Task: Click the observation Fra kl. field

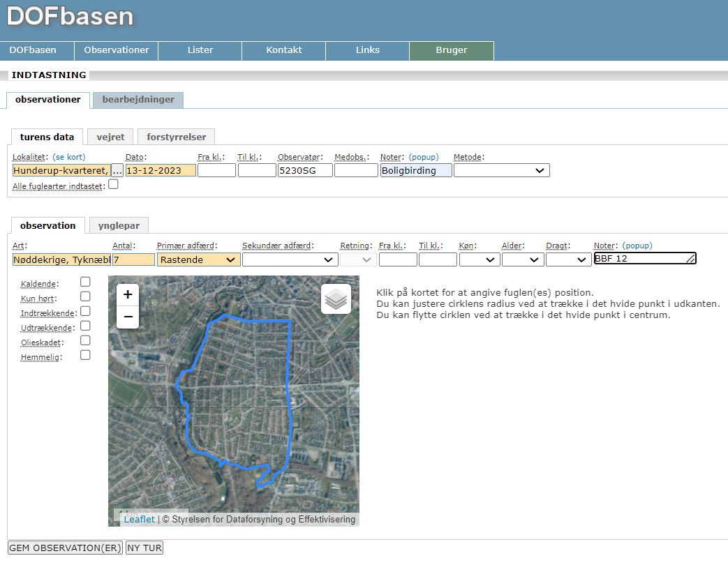Action: pyautogui.click(x=398, y=259)
